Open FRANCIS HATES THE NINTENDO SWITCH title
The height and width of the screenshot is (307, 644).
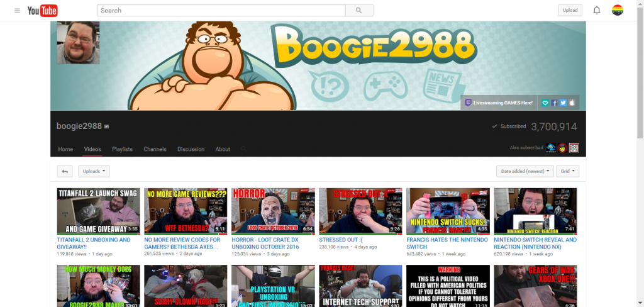tap(447, 243)
